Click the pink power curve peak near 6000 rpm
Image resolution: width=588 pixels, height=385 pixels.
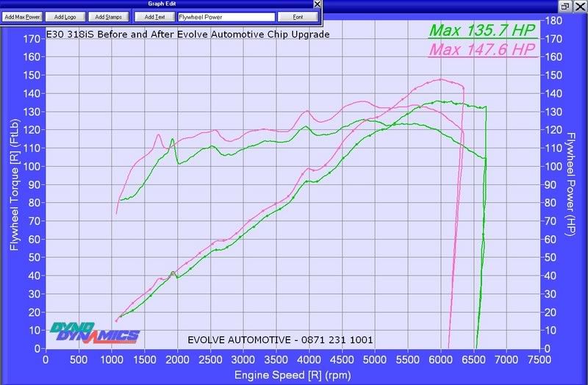click(x=441, y=79)
